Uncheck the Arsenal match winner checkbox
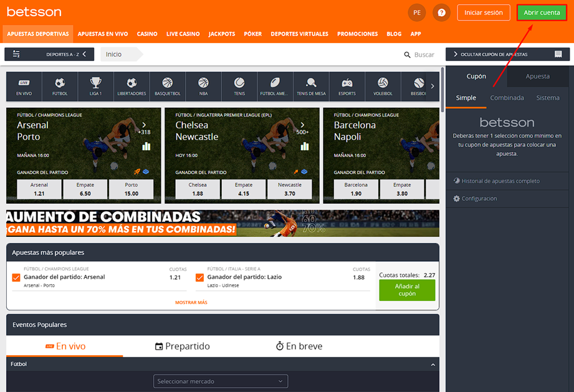The image size is (574, 392). (17, 277)
